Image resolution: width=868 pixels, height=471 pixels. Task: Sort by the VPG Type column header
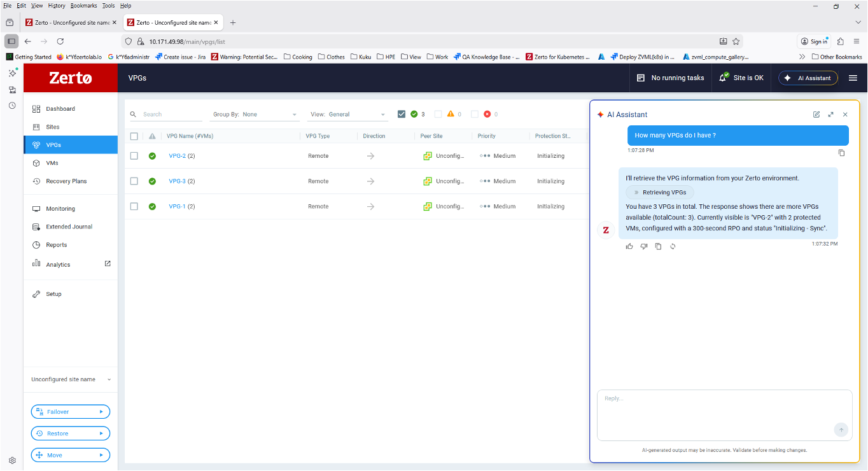point(318,136)
